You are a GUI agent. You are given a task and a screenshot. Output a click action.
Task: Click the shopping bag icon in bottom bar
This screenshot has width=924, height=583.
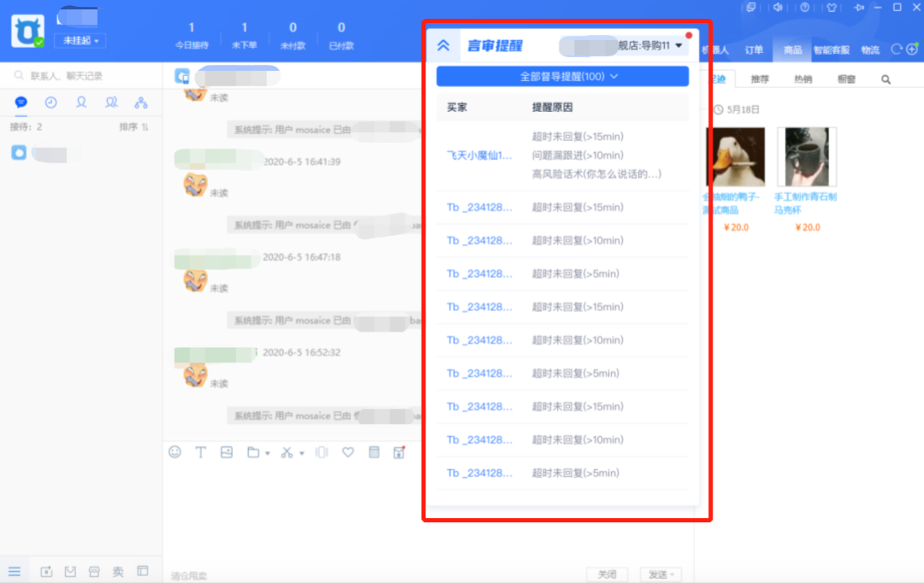[x=70, y=571]
